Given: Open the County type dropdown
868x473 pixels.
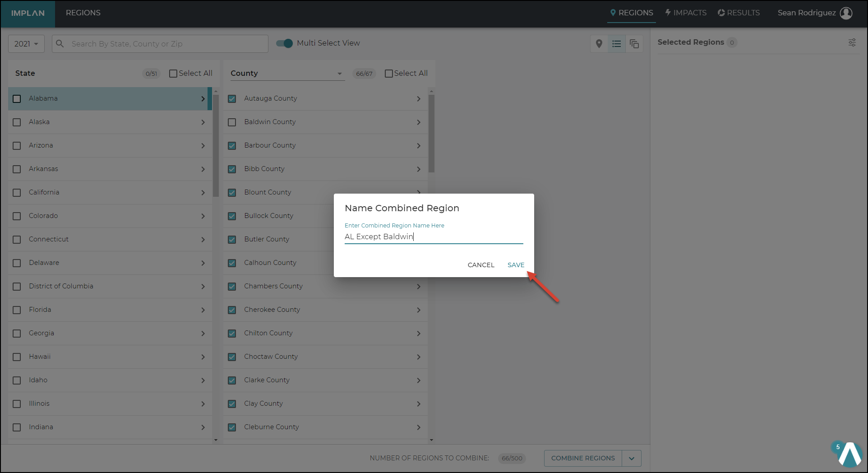Looking at the screenshot, I should tap(287, 74).
